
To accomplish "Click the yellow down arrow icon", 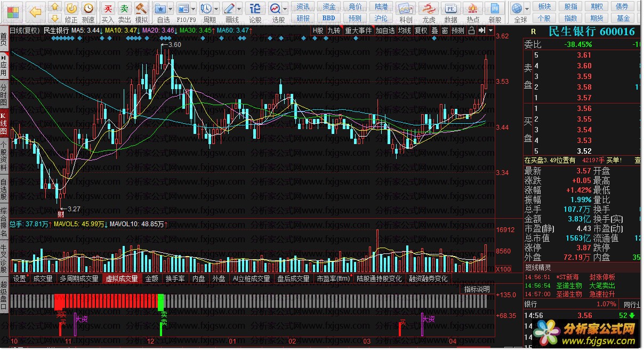I will click(55, 19).
